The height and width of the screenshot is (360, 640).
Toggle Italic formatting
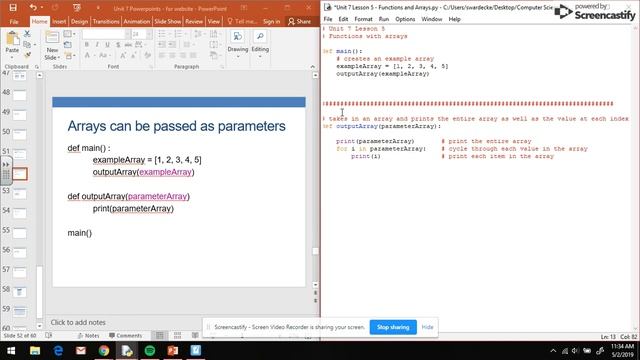point(97,44)
